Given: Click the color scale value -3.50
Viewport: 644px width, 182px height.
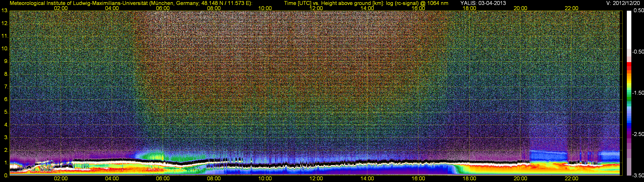Looking at the screenshot, I should point(638,176).
